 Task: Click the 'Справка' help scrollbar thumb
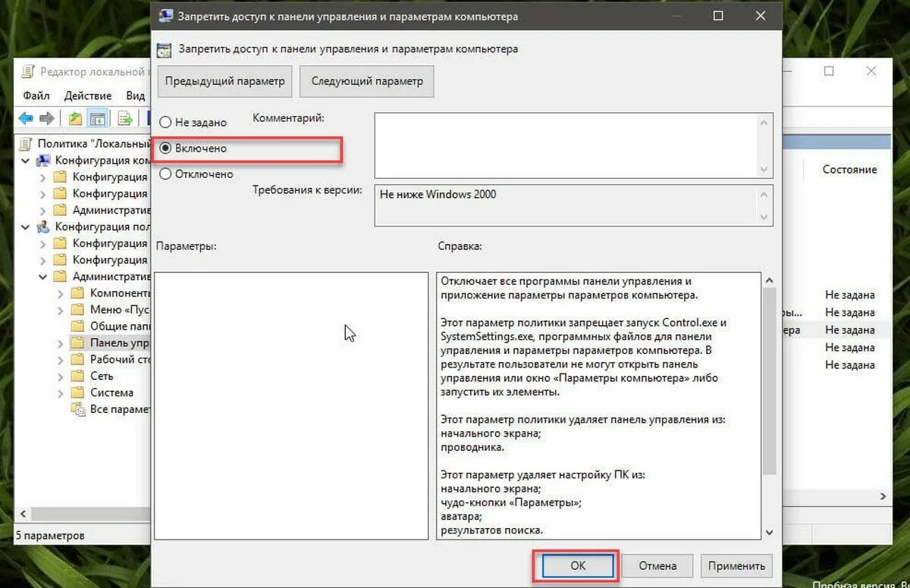768,380
